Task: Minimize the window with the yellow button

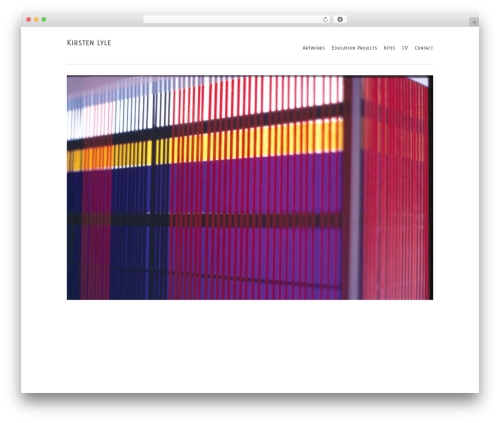Action: pyautogui.click(x=36, y=20)
